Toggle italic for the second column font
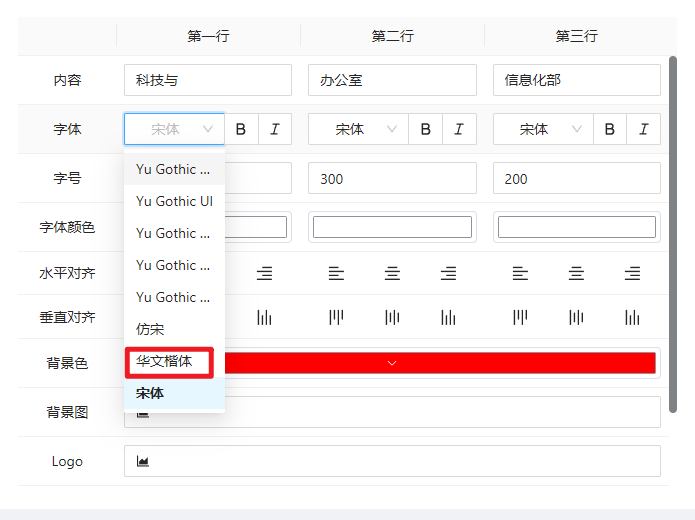 tap(459, 129)
